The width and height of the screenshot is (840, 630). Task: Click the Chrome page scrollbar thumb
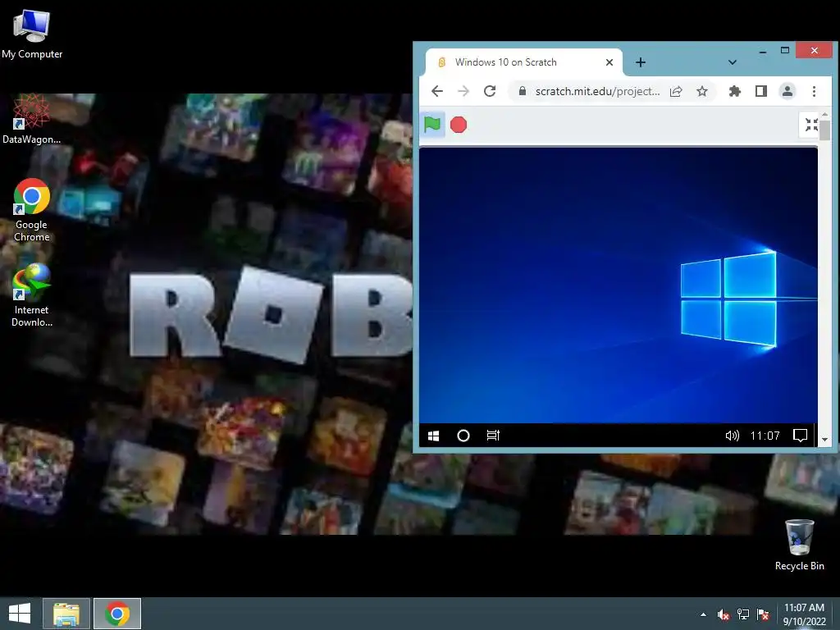[825, 130]
